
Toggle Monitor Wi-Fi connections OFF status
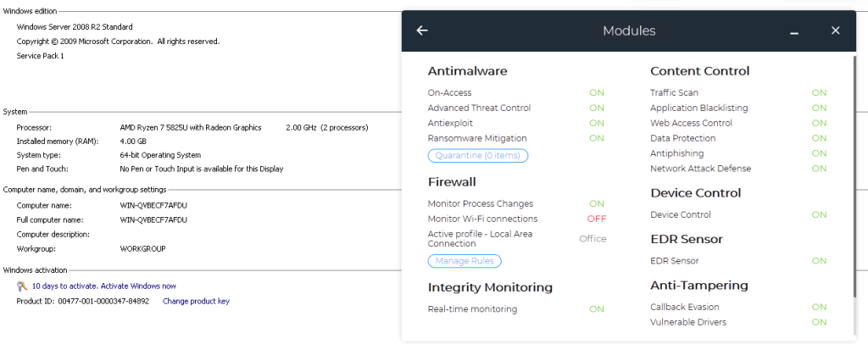point(597,219)
